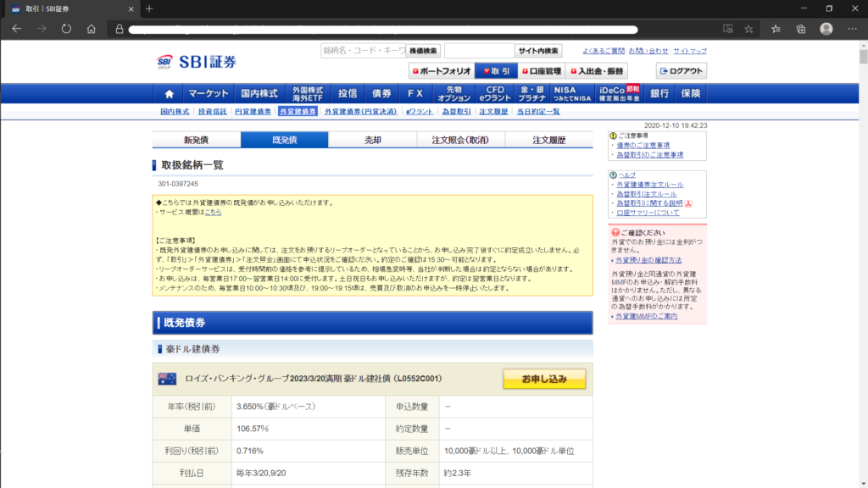Open the browser settings ellipsis menu
The image size is (868, 488).
[852, 28]
